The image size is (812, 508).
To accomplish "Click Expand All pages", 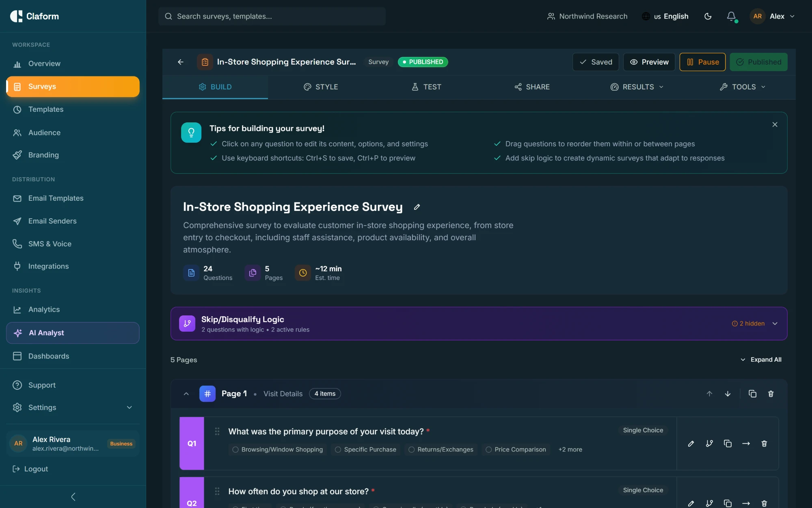I will (x=761, y=360).
